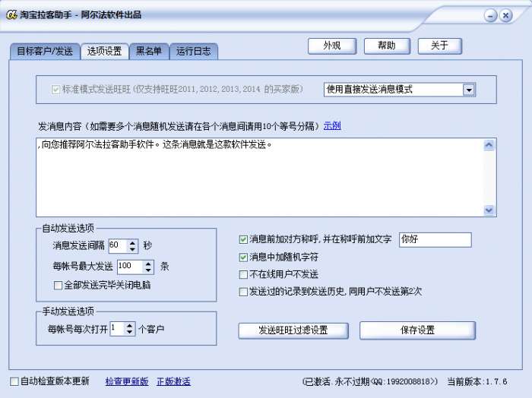Viewport: 532px width, 398px height.
Task: Close the 淘宝拉客助手 window
Action: click(505, 16)
